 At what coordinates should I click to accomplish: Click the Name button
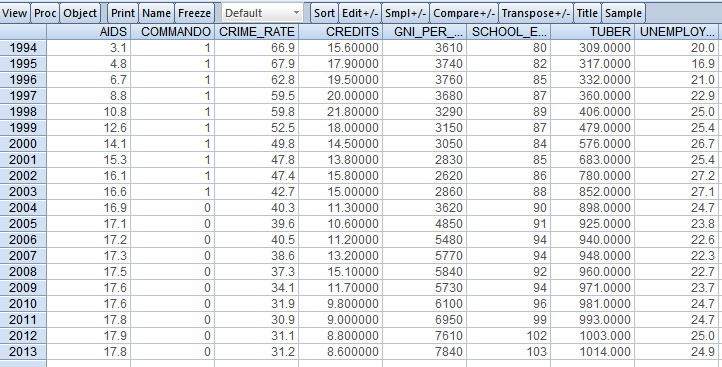click(157, 13)
